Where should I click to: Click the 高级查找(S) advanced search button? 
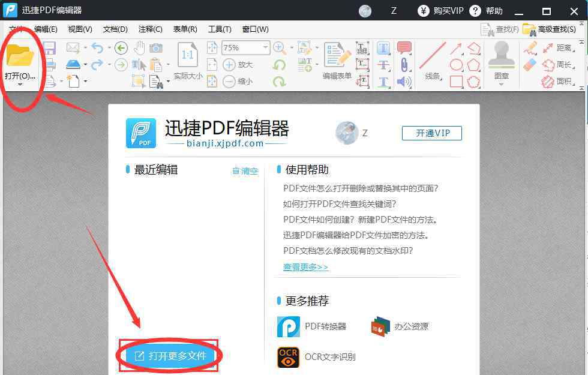point(549,29)
